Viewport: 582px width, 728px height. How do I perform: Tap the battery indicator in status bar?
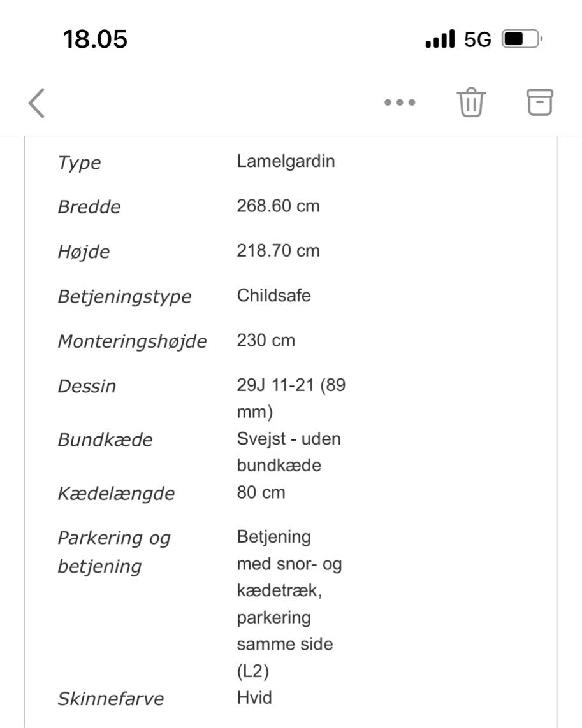[518, 39]
